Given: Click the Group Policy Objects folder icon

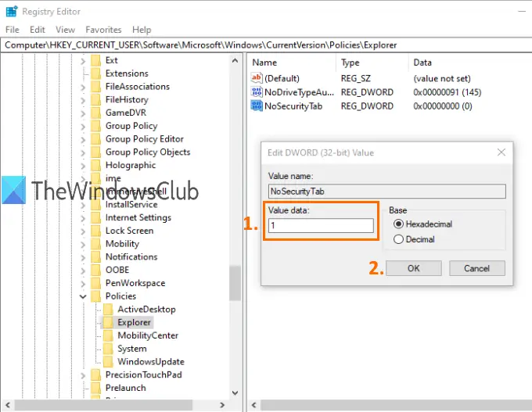Looking at the screenshot, I should click(96, 152).
